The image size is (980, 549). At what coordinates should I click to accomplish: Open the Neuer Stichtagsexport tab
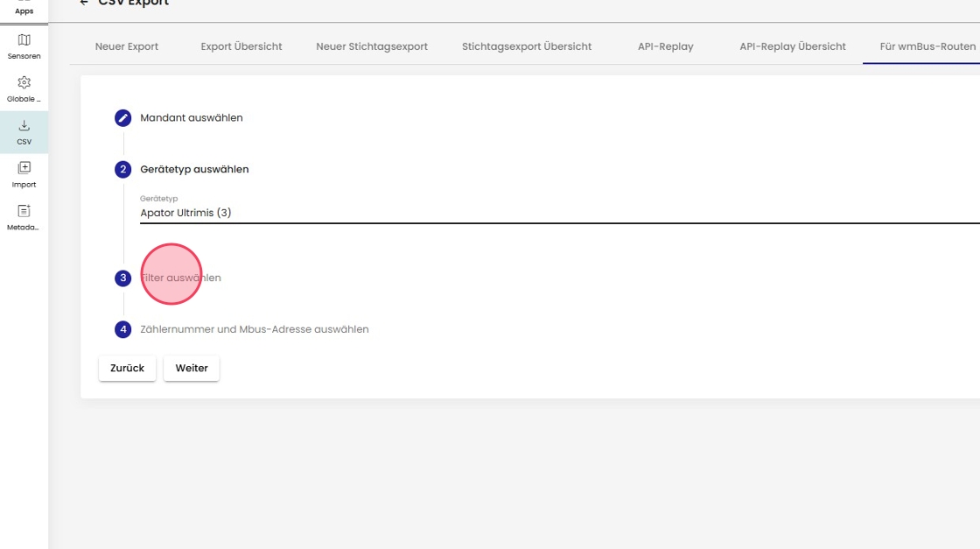tap(372, 46)
